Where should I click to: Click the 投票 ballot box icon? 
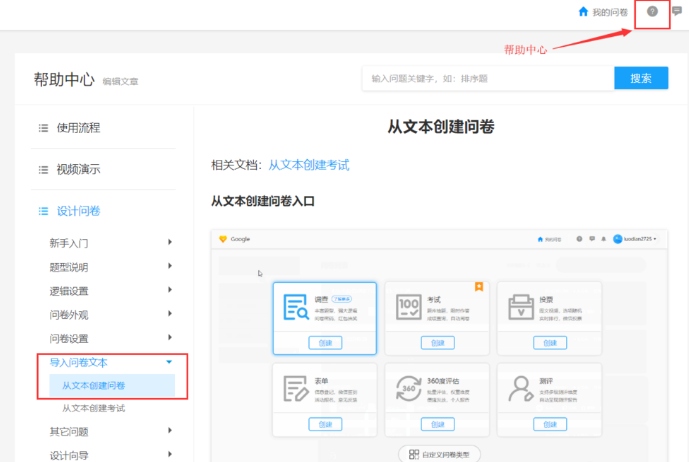(521, 307)
